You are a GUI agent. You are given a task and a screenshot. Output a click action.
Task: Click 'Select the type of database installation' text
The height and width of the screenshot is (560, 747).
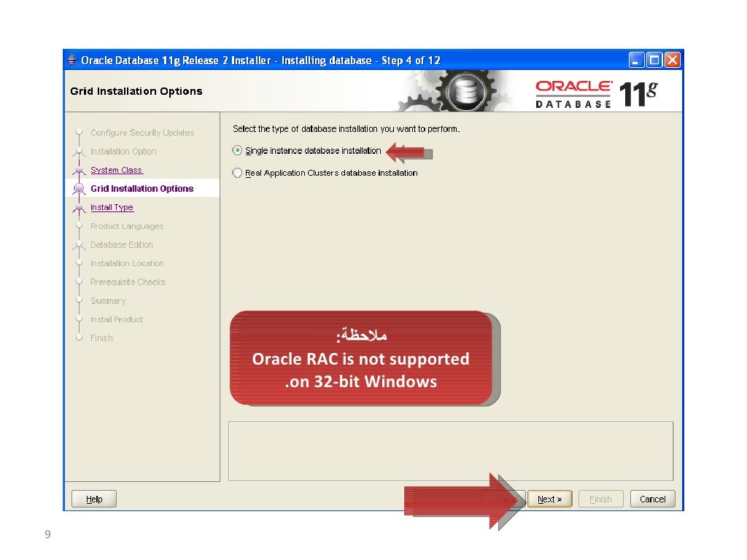pos(347,128)
